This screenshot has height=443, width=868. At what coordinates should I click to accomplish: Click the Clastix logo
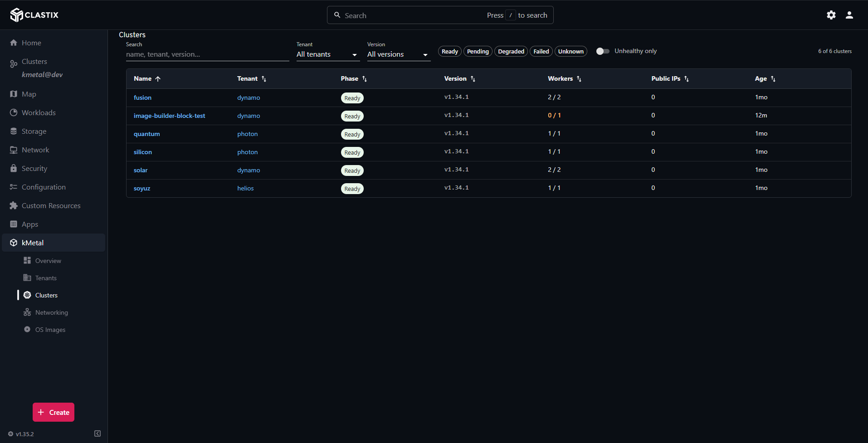tap(34, 15)
